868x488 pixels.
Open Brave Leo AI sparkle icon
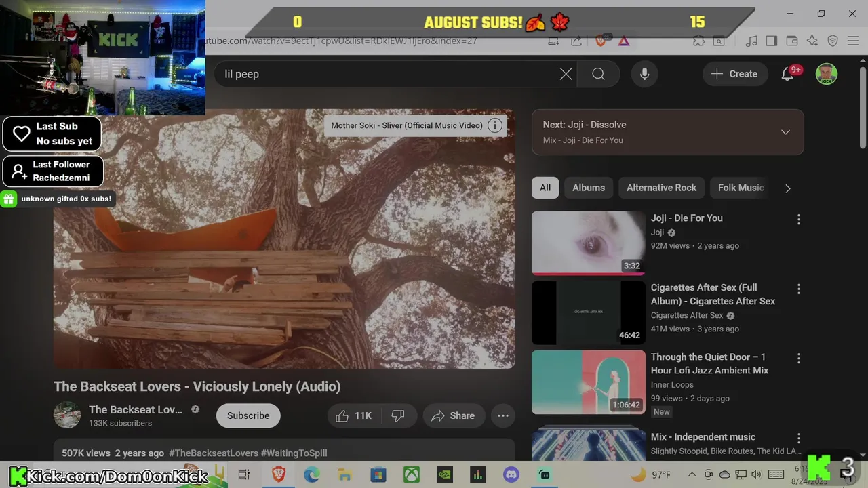(x=812, y=41)
